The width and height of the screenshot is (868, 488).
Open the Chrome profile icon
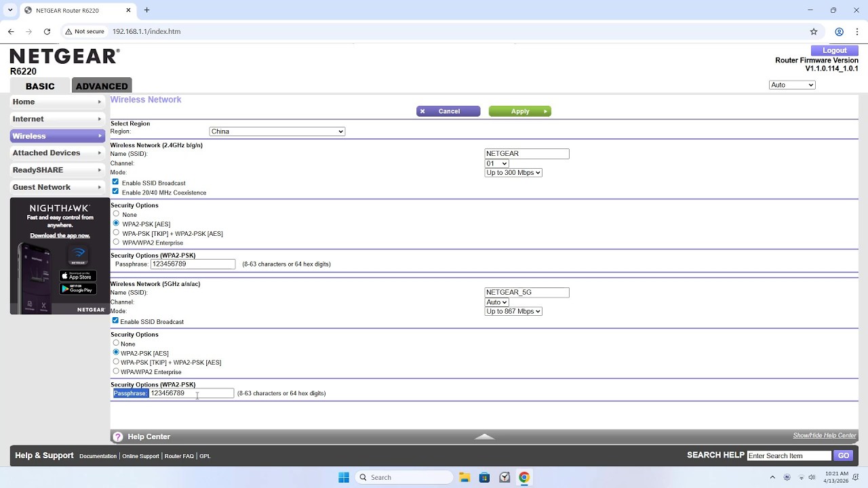[x=839, y=31]
